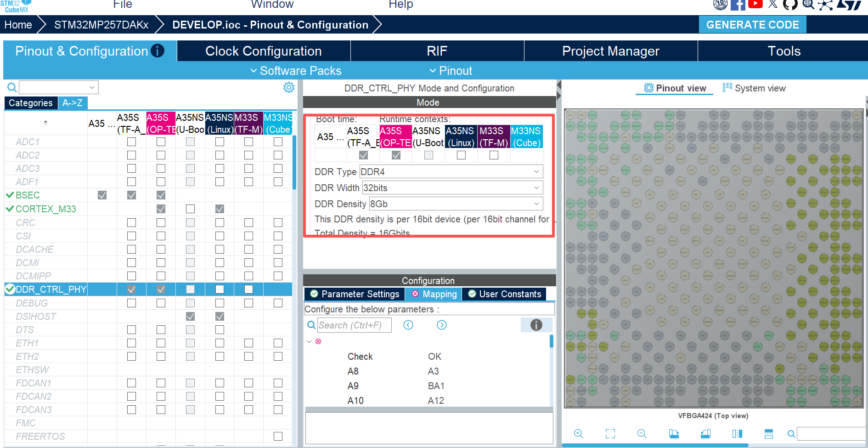Viewport: 868px width, 448px height.
Task: Click the search magnifier above Categories
Action: pos(12,87)
